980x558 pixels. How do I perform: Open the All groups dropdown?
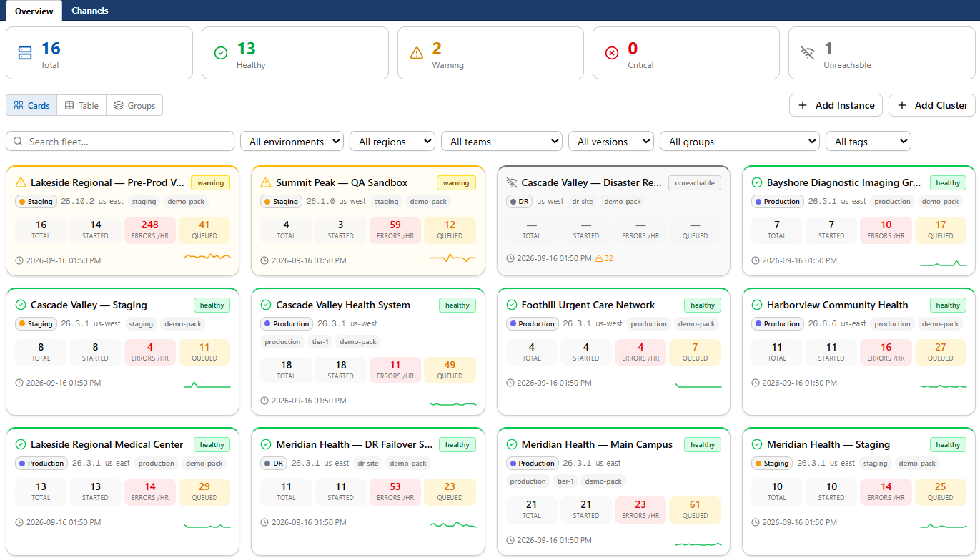pos(740,142)
